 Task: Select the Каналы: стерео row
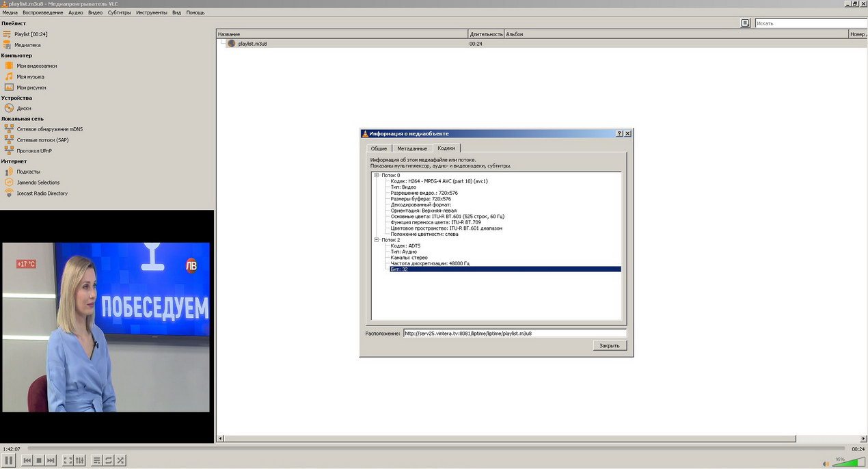click(x=409, y=258)
